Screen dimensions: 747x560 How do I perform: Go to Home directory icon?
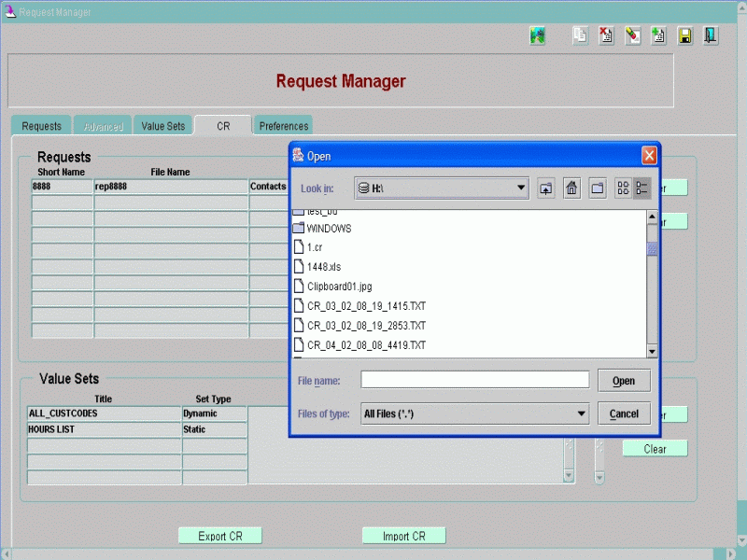coord(572,189)
